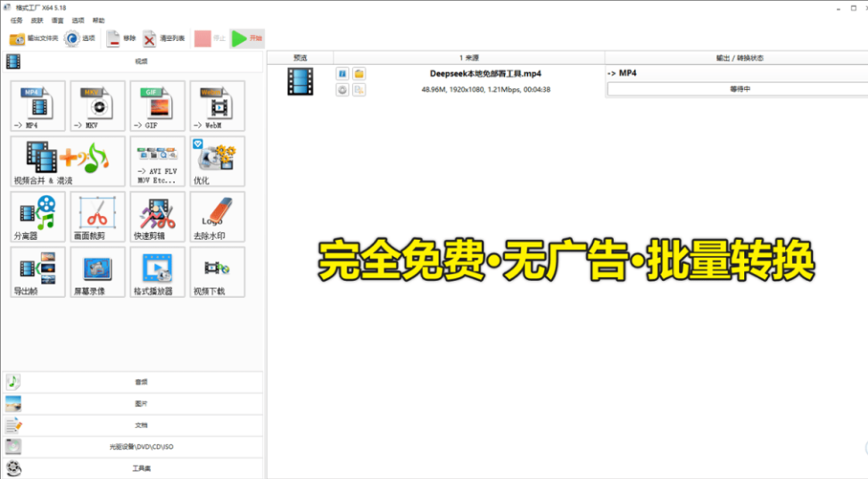Collapse the 视频 video category header
This screenshot has width=868, height=479.
[x=133, y=62]
